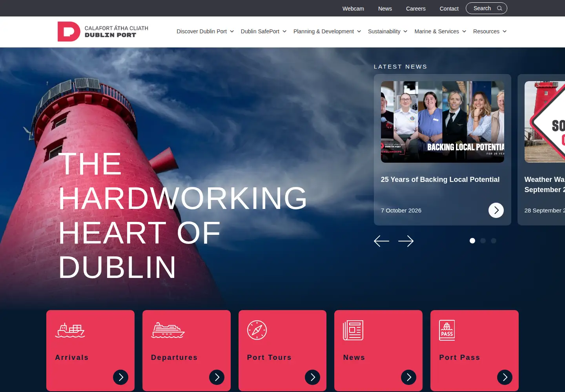This screenshot has width=565, height=392.
Task: Click the Departures card label
Action: coord(174,358)
